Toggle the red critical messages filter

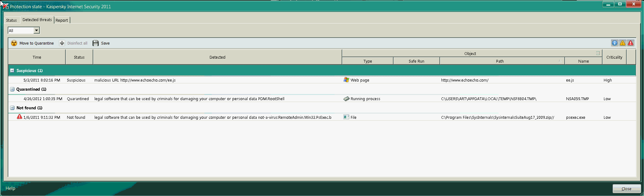click(x=631, y=43)
